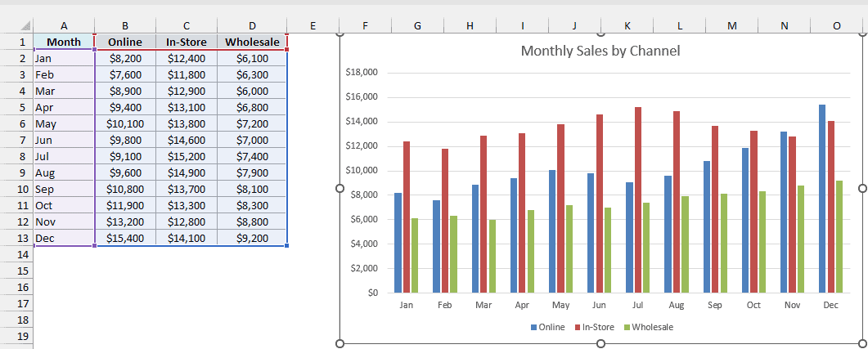
Task: Select column E header
Action: [x=313, y=25]
